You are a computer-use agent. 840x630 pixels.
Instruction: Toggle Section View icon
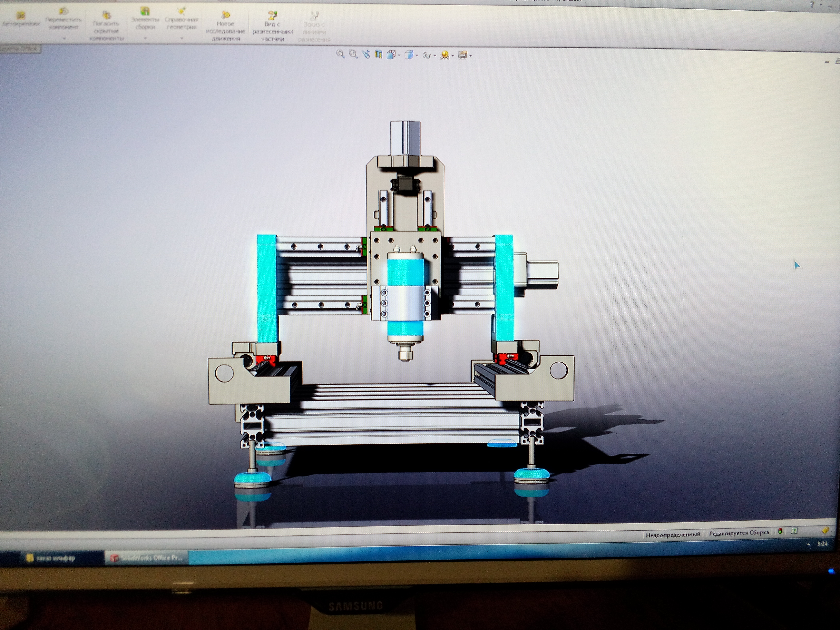coord(378,54)
